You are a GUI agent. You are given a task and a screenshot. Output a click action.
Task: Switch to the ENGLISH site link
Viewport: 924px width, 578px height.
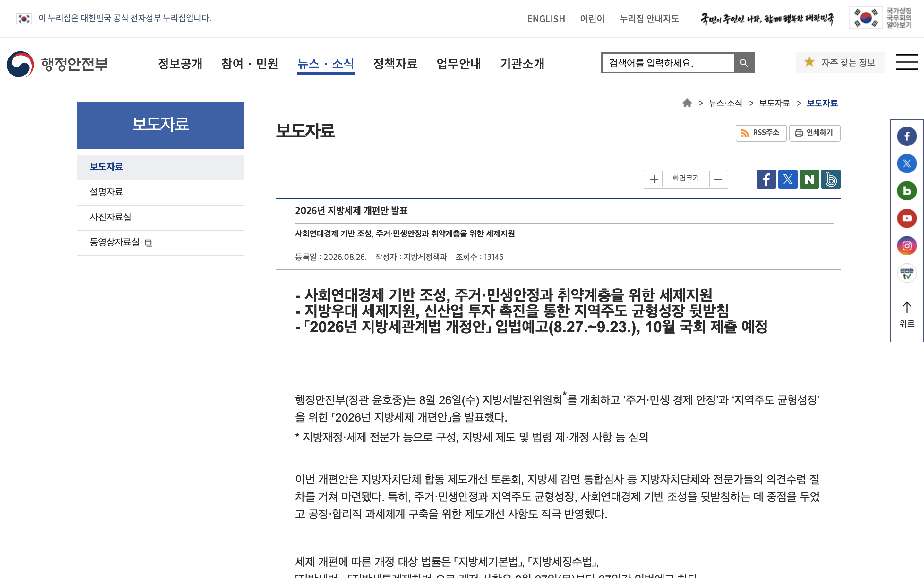pyautogui.click(x=546, y=19)
